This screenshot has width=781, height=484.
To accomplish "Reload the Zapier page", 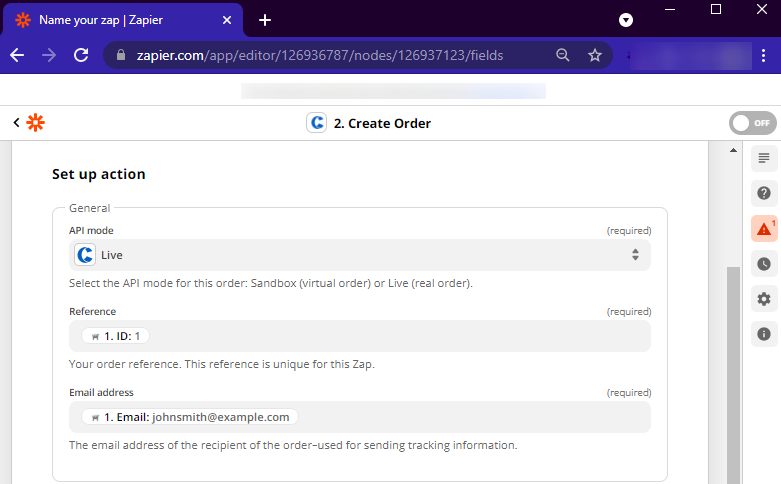I will [81, 55].
